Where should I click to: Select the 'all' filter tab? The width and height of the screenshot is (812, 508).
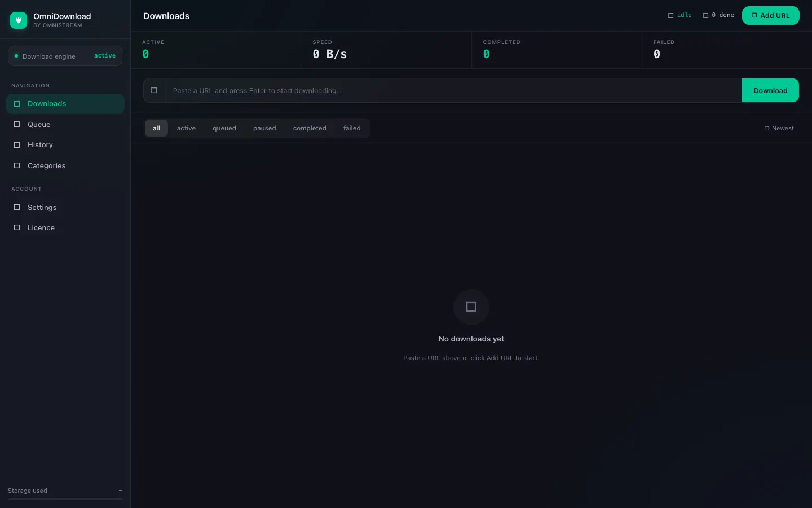tap(156, 128)
